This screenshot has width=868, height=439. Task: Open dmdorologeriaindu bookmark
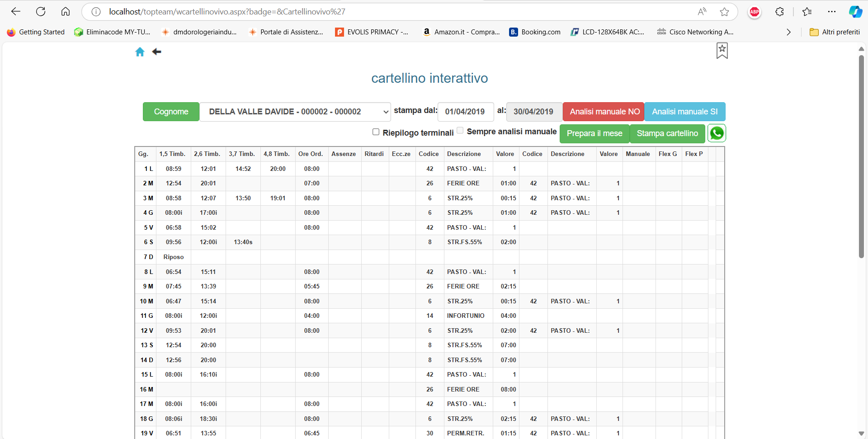click(x=199, y=32)
